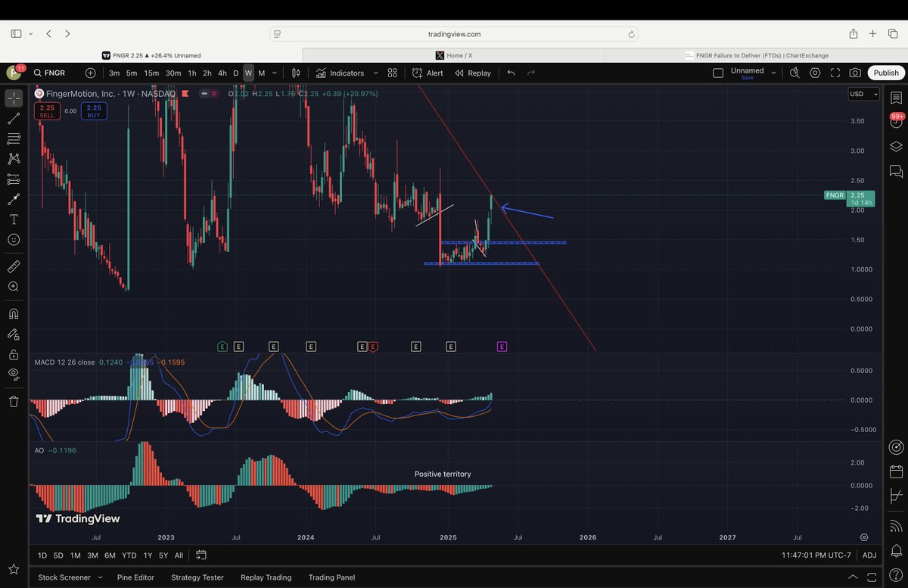Open the object tree layers panel
This screenshot has height=588, width=908.
[x=897, y=146]
